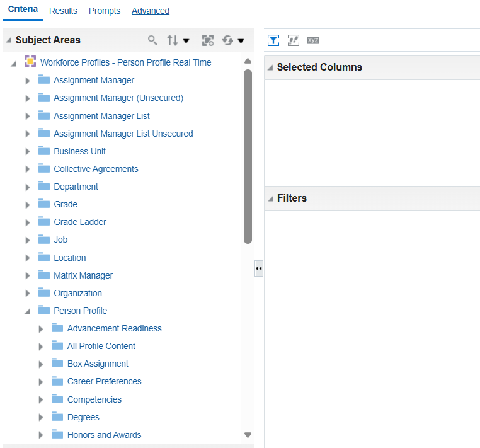Image resolution: width=480 pixels, height=448 pixels.
Task: Expand the Competencies subfolder
Action: point(41,400)
